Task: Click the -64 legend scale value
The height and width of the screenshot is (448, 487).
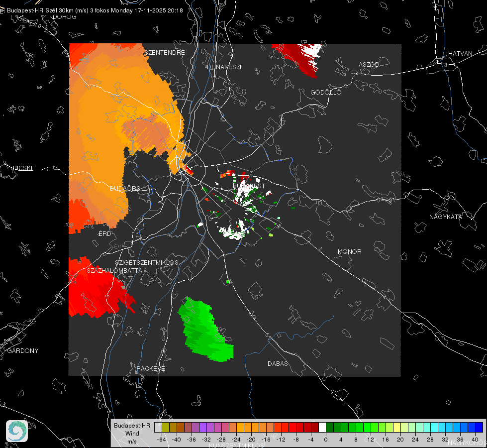Action: (161, 440)
